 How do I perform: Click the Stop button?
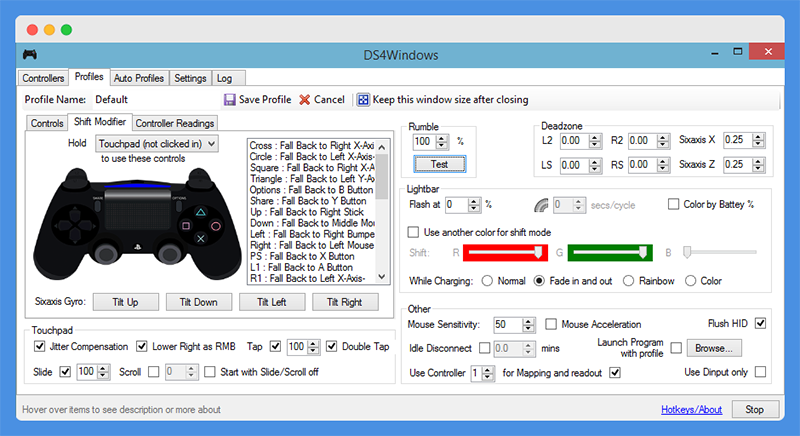(x=755, y=409)
